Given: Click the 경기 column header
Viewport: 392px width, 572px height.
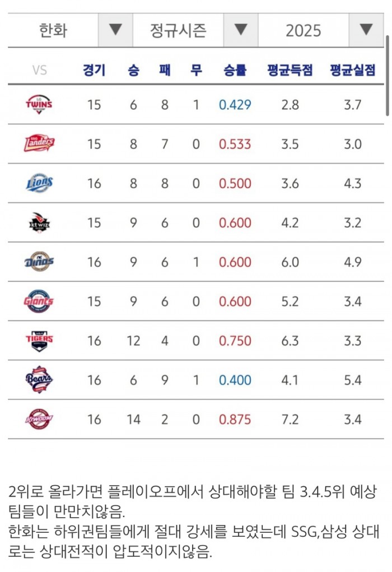Looking at the screenshot, I should tap(94, 71).
